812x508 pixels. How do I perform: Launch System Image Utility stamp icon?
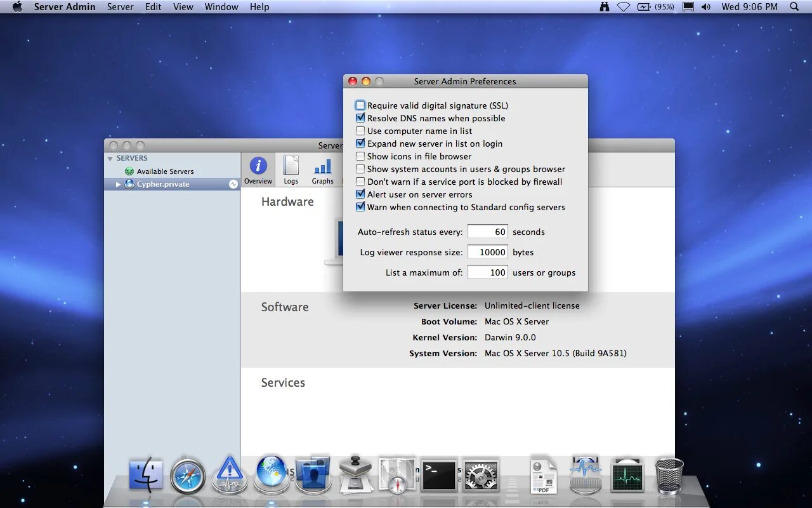pos(355,474)
